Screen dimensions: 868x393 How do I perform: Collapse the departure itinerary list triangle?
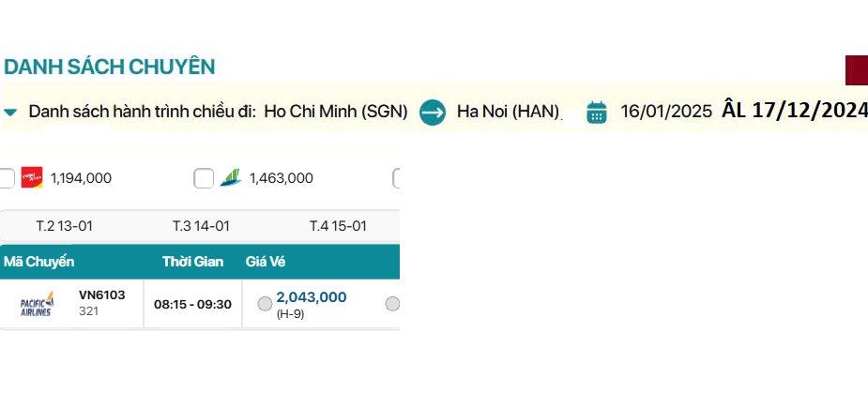coord(10,113)
